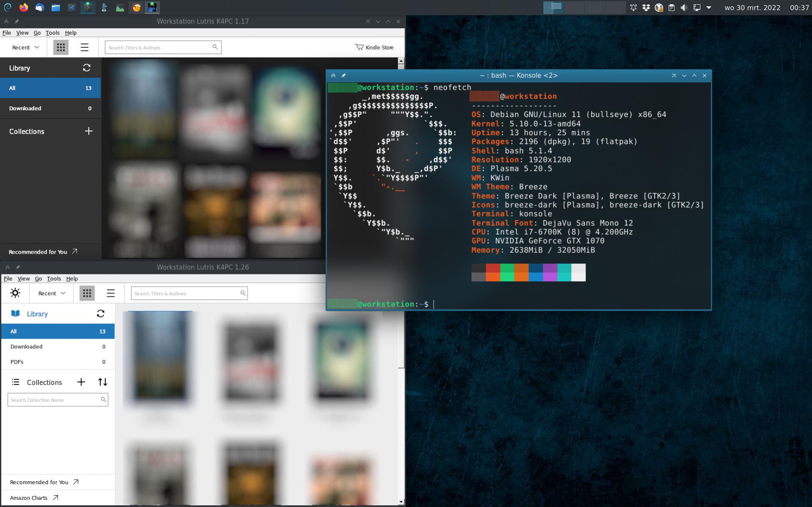Sync the library in K4PC 1.26
This screenshot has height=507, width=812.
[x=101, y=313]
